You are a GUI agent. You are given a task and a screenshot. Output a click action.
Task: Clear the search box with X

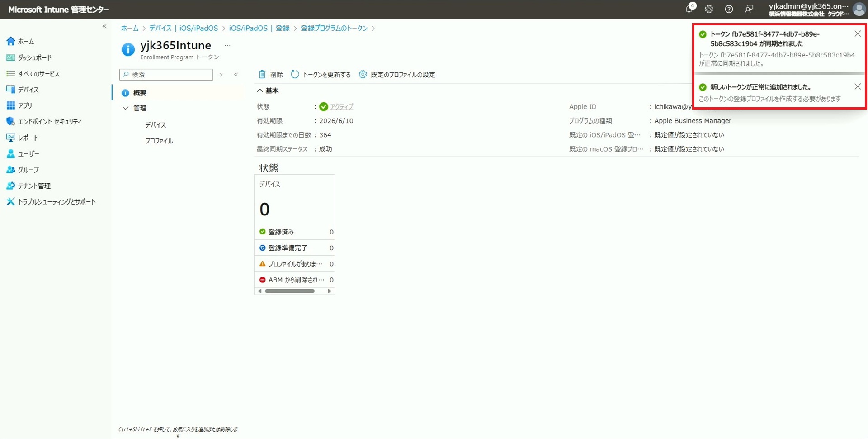click(221, 75)
